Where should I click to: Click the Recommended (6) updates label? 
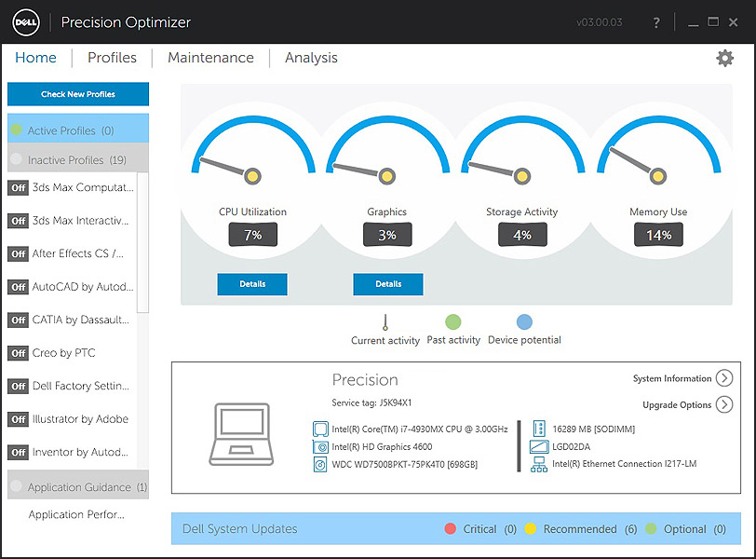[590, 529]
